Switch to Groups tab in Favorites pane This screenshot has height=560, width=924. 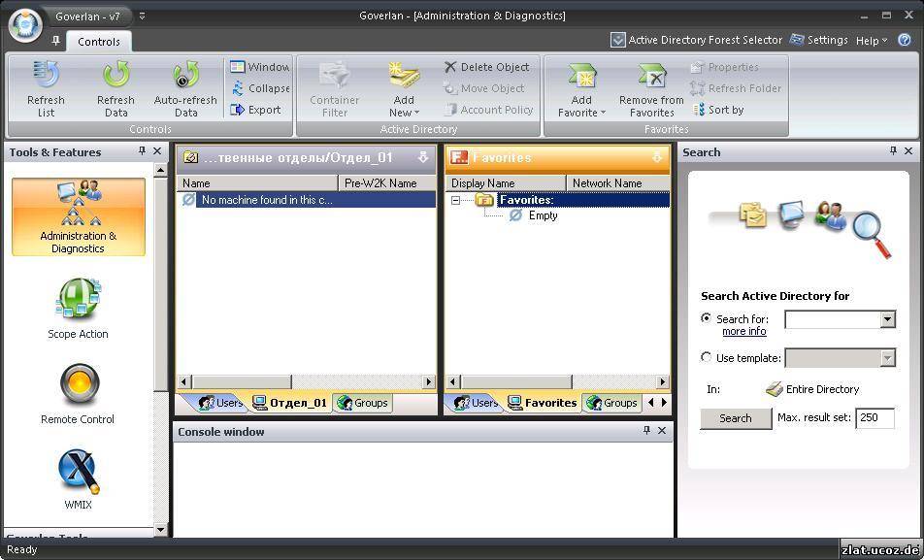coord(612,403)
